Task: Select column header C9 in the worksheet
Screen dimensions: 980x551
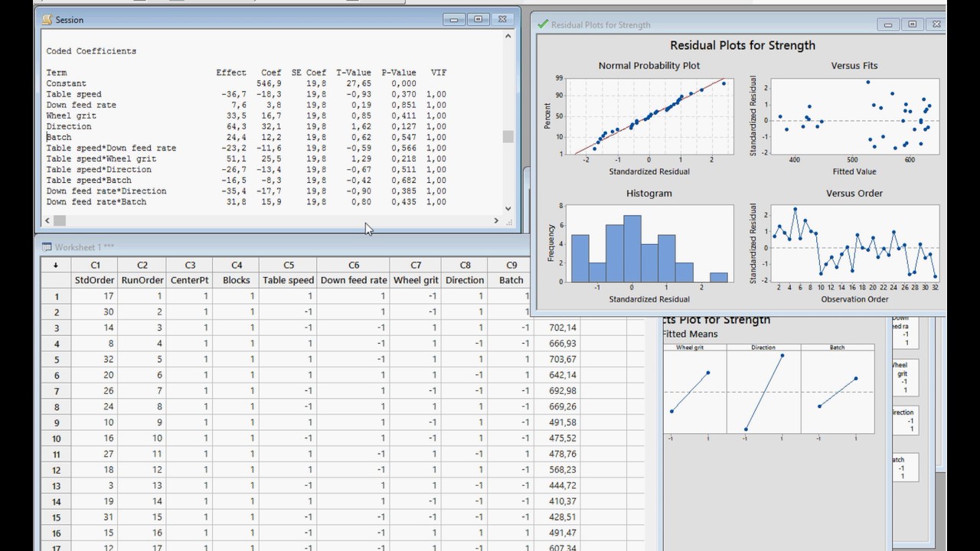Action: [x=511, y=265]
